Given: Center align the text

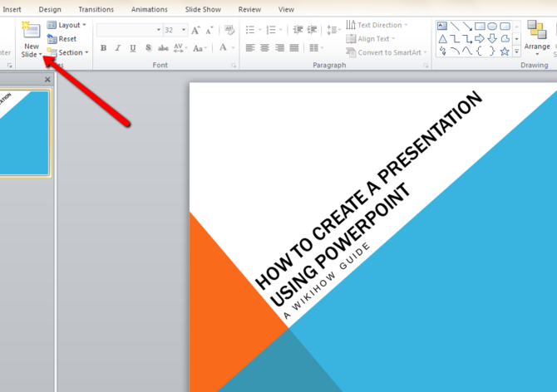Looking at the screenshot, I should pos(265,48).
